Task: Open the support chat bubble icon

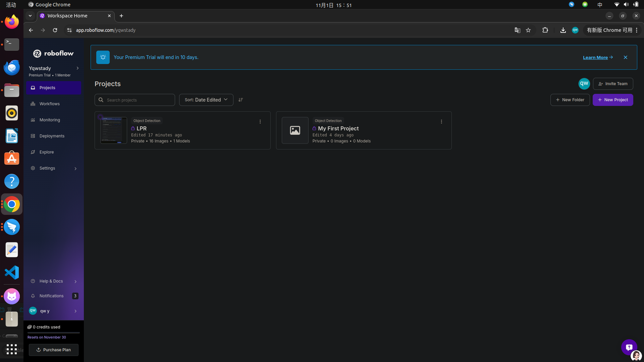Action: [629, 347]
